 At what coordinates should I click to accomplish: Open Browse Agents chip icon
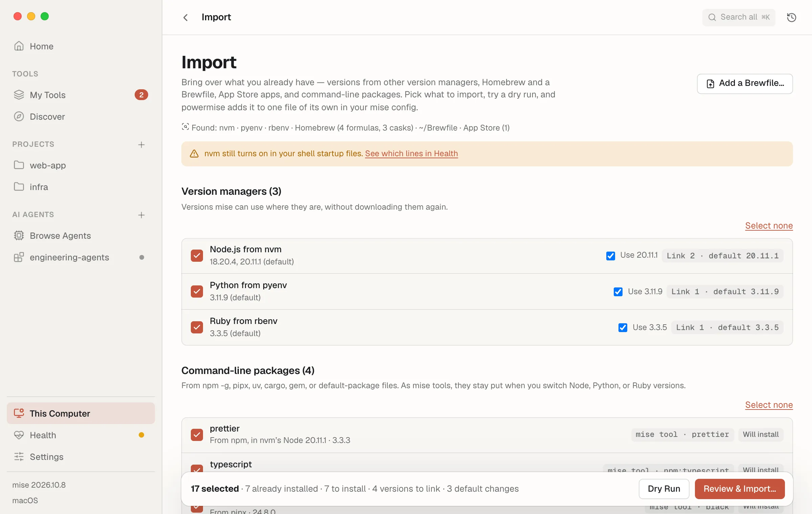(x=19, y=235)
